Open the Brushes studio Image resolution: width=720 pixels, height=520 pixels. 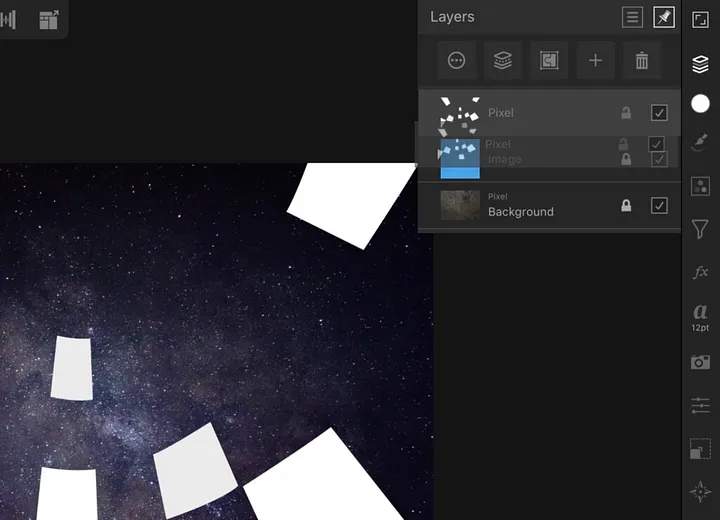(x=700, y=142)
